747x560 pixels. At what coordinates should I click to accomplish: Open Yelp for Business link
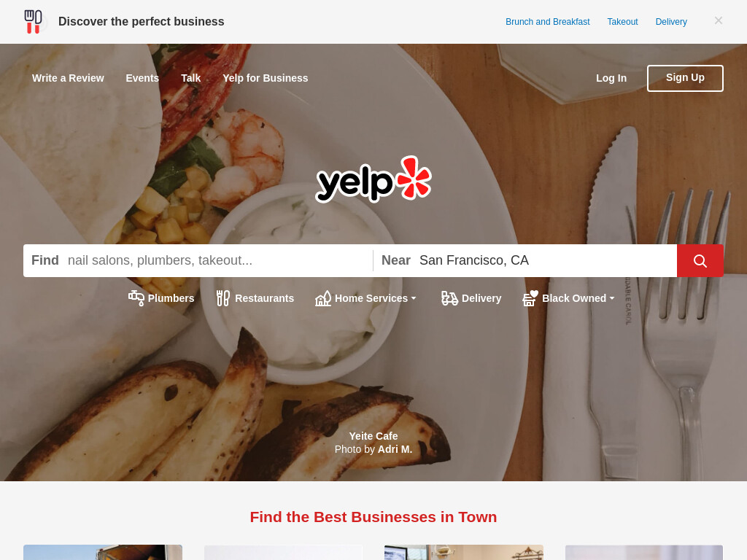(x=266, y=78)
